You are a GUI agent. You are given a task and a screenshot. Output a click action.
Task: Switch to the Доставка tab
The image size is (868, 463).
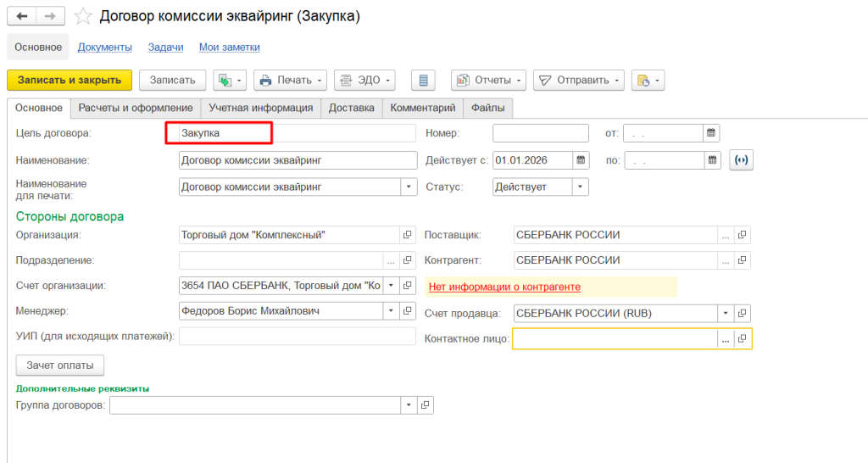(351, 108)
